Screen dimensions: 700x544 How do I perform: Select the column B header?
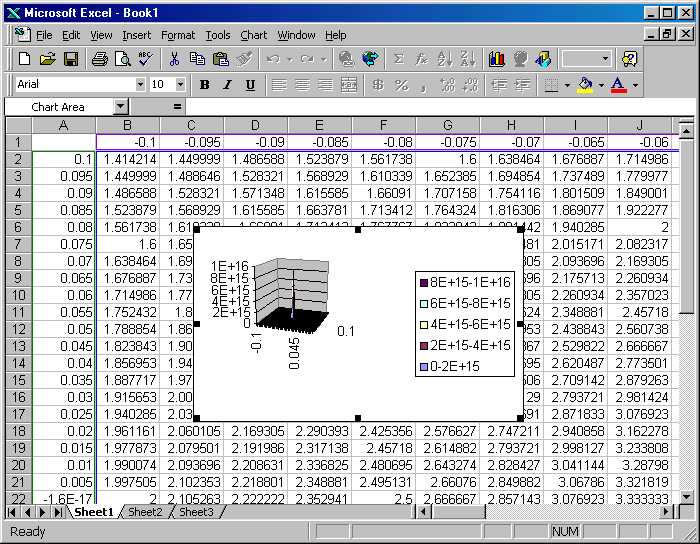[128, 125]
